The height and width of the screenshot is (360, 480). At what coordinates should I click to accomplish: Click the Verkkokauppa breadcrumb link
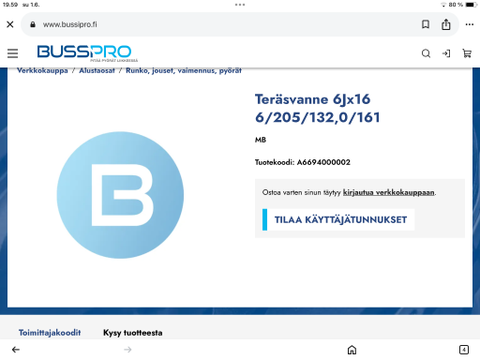point(42,71)
